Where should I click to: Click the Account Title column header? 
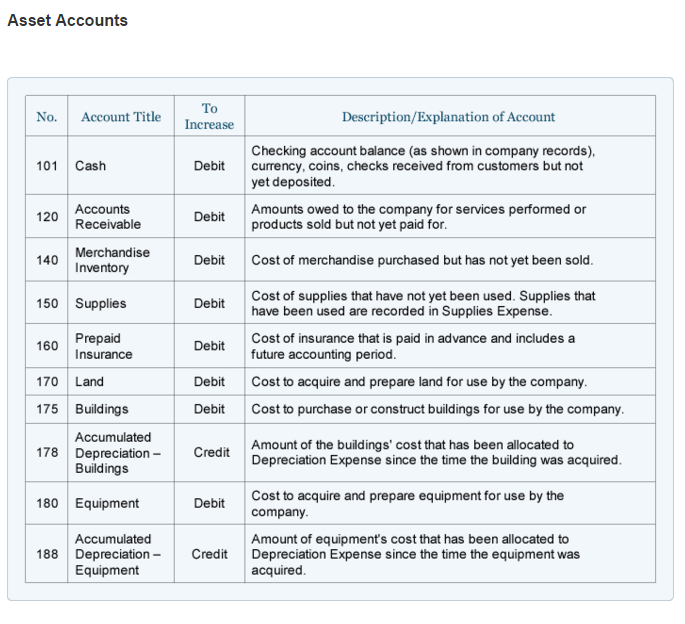[x=120, y=117]
